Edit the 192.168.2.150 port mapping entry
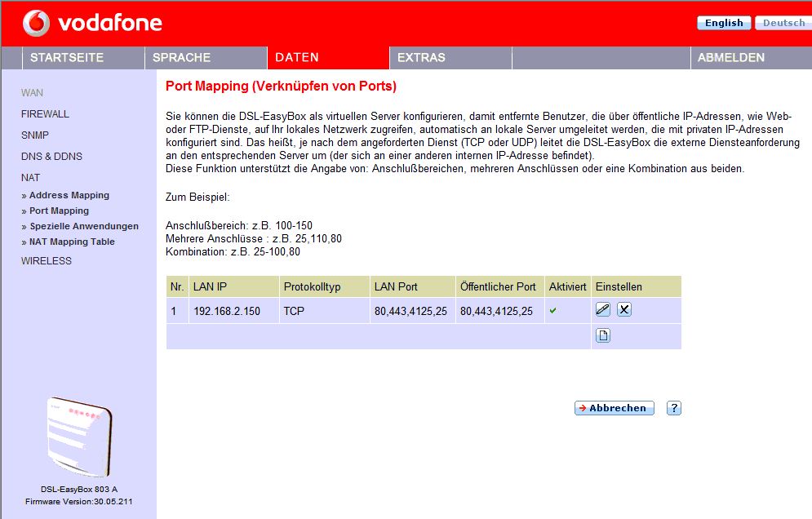812x519 pixels. (x=603, y=310)
